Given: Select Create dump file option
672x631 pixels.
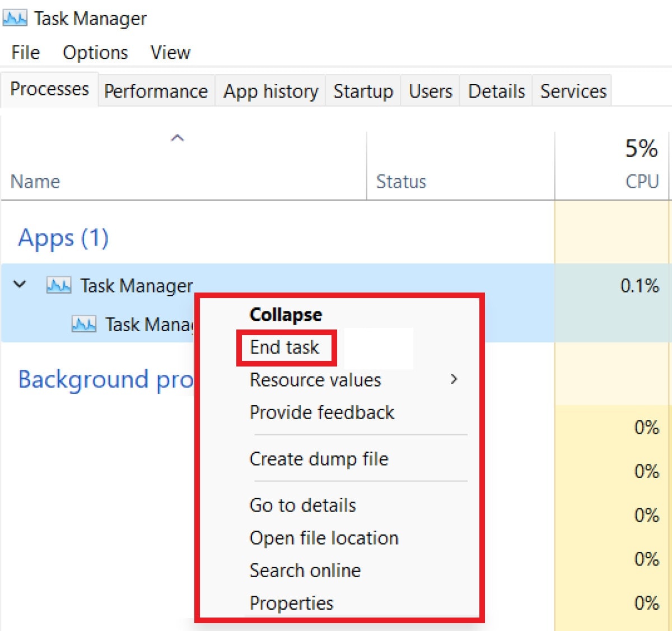Looking at the screenshot, I should coord(319,459).
